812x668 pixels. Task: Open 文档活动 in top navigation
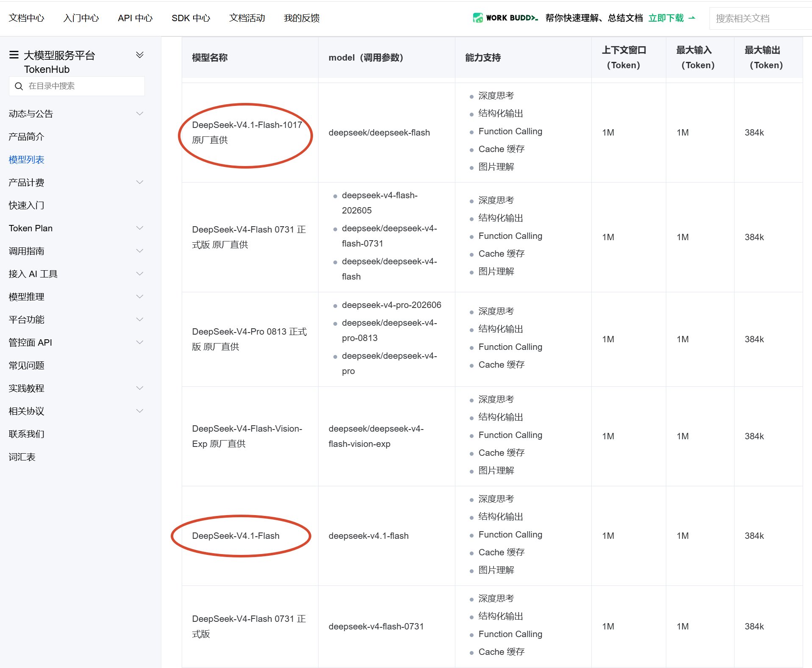tap(247, 18)
